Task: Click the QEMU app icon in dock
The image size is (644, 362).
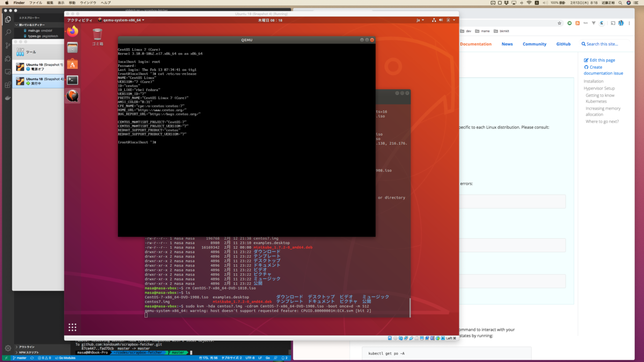Action: coord(72,96)
